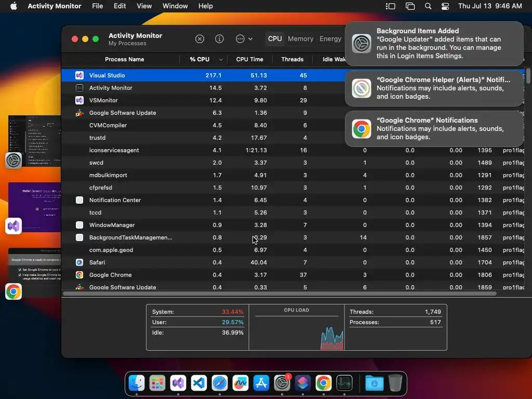The height and width of the screenshot is (399, 532).
Task: Open Finder from the Dock
Action: tap(137, 383)
